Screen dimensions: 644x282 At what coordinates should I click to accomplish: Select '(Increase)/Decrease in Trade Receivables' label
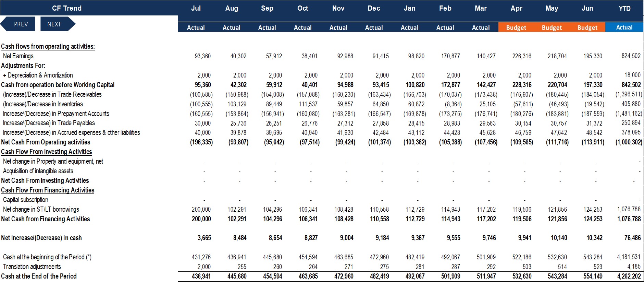tap(52, 94)
